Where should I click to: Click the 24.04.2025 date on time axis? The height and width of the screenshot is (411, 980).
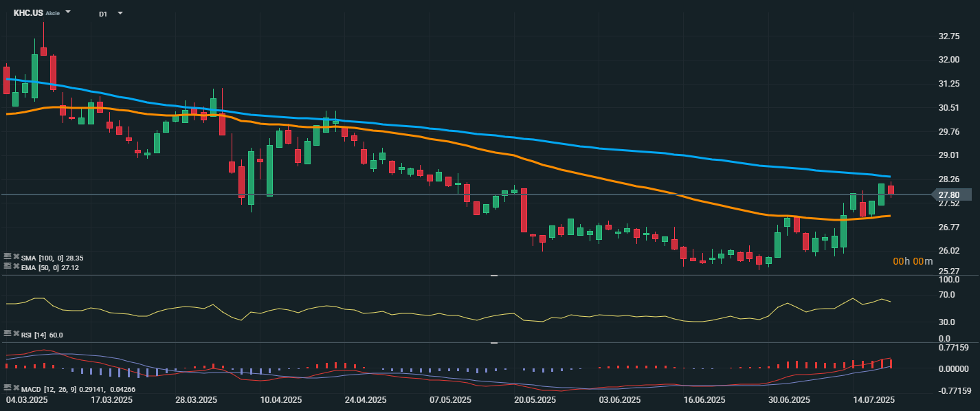pyautogui.click(x=365, y=399)
